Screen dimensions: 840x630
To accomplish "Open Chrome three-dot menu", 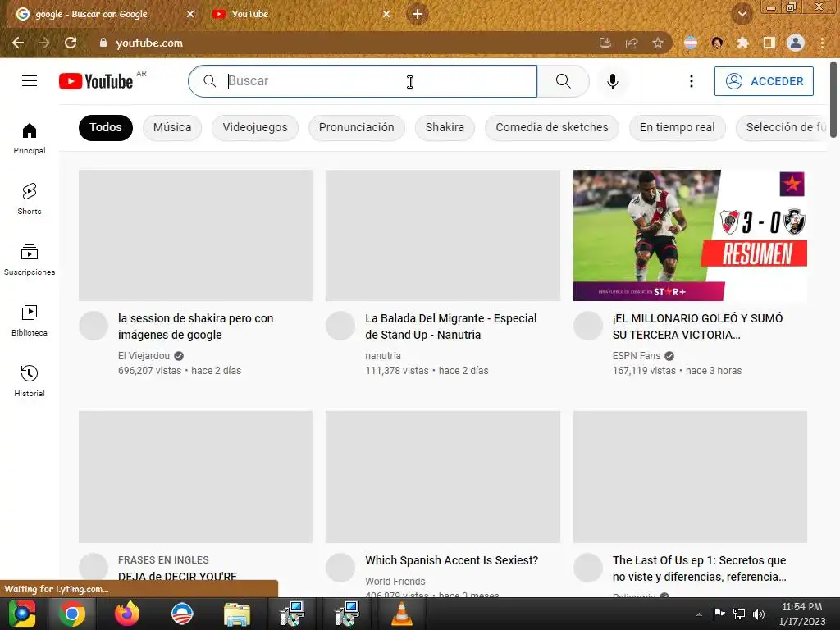I will tap(822, 43).
